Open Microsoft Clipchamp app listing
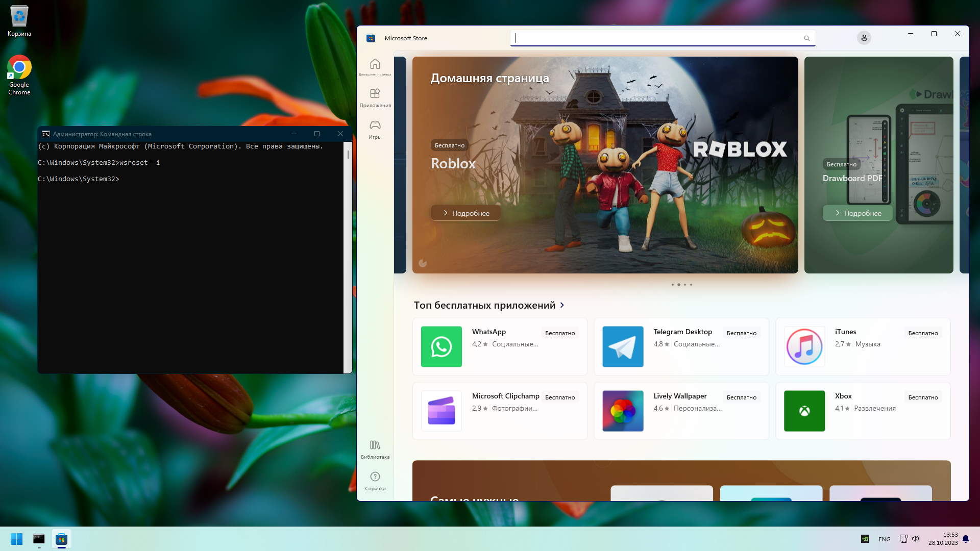 (x=499, y=411)
